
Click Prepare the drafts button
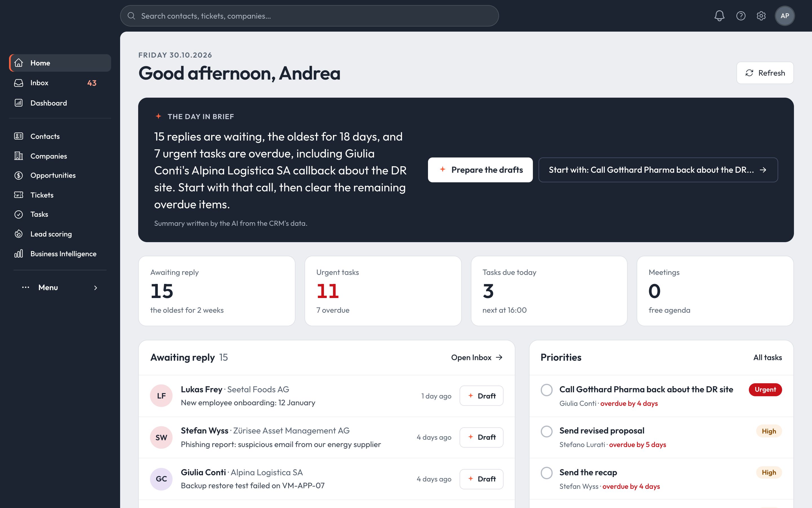point(480,170)
